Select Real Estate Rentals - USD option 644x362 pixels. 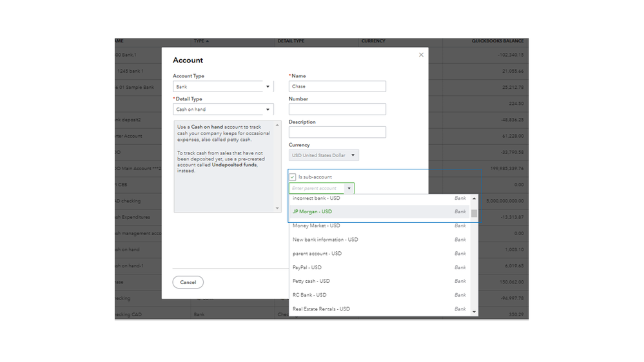tap(380, 309)
